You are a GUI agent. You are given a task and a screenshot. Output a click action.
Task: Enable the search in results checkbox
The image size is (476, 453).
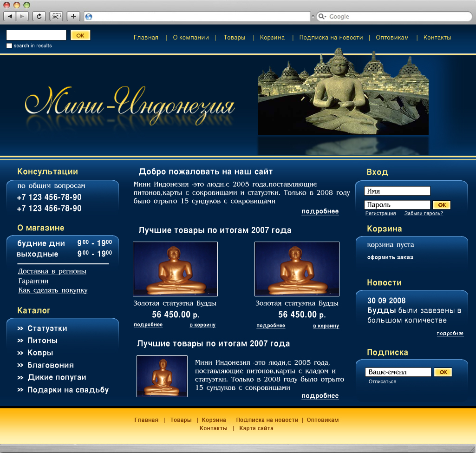click(9, 45)
